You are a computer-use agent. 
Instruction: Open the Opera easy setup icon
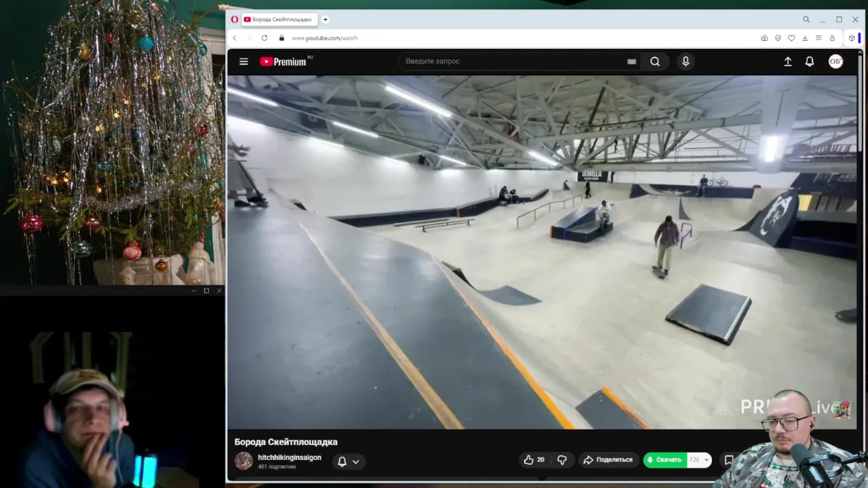[x=818, y=38]
